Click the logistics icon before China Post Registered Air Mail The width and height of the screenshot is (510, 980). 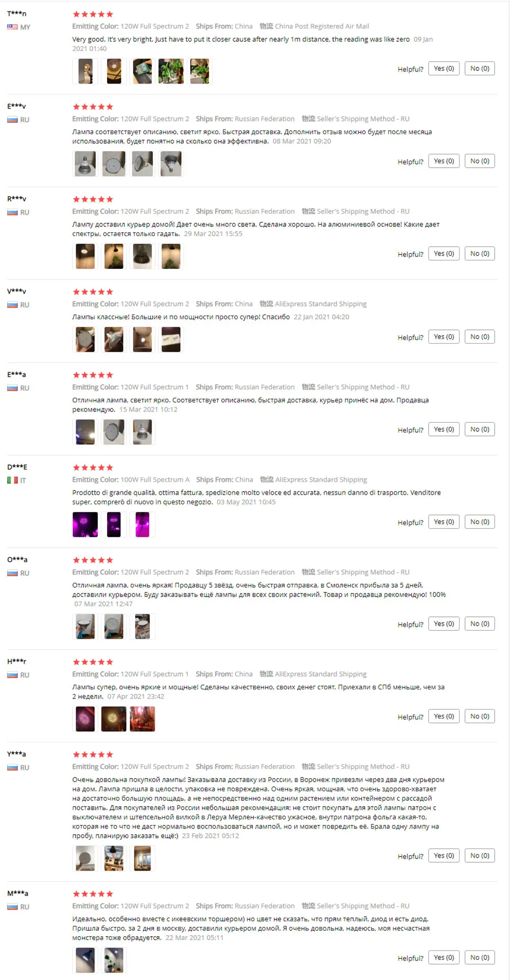click(x=266, y=26)
